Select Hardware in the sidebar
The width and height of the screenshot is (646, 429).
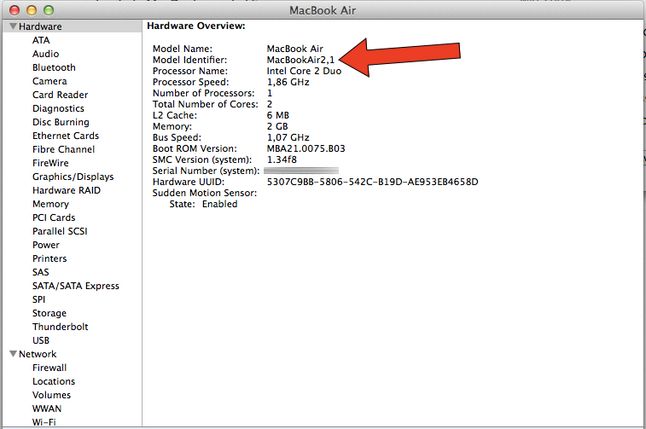(40, 26)
